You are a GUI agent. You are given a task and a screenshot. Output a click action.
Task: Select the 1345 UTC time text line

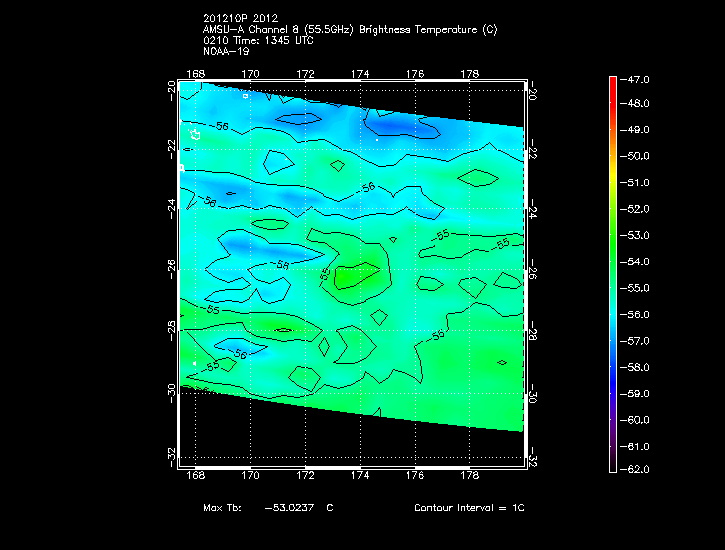point(260,41)
